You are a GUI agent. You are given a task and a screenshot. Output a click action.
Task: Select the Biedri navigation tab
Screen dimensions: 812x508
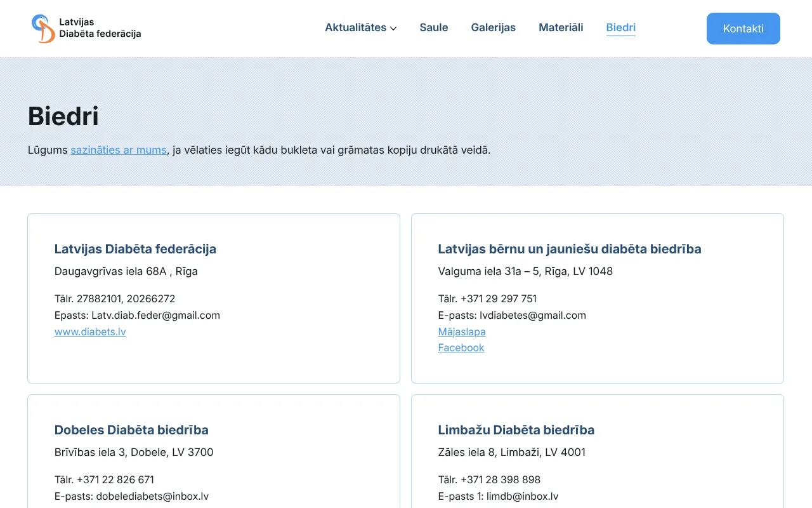pyautogui.click(x=620, y=27)
